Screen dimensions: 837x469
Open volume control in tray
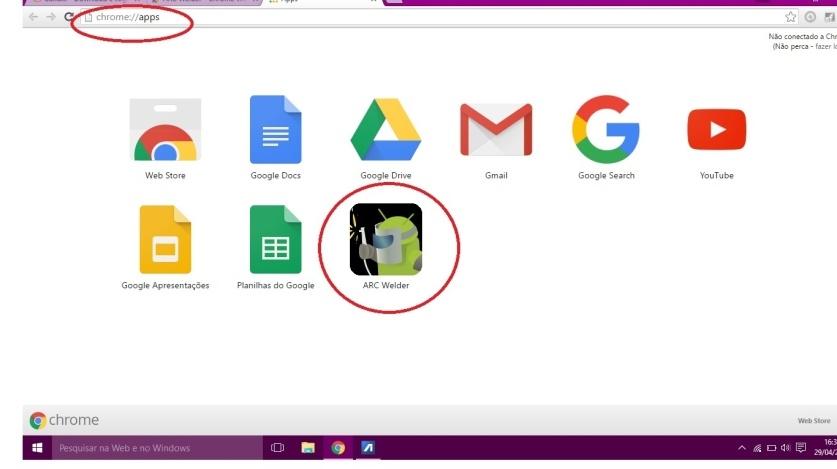785,448
